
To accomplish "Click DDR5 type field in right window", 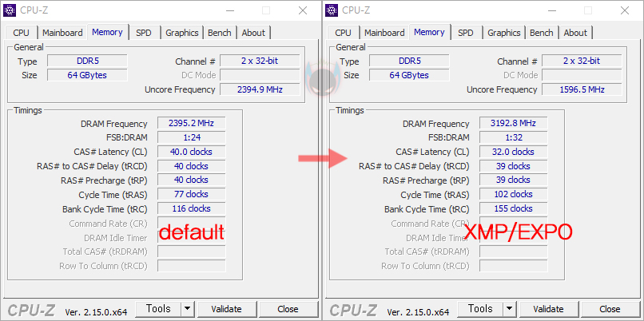I will click(x=409, y=61).
